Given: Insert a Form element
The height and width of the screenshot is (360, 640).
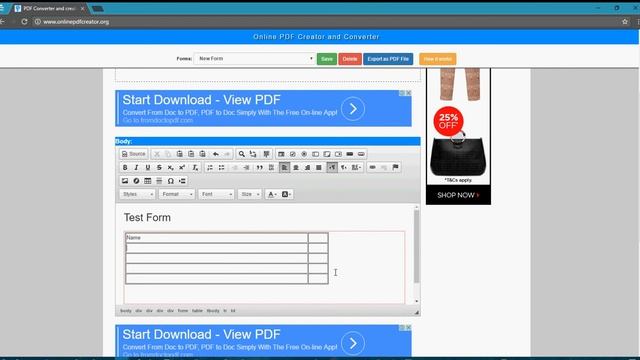Looking at the screenshot, I should (281, 154).
